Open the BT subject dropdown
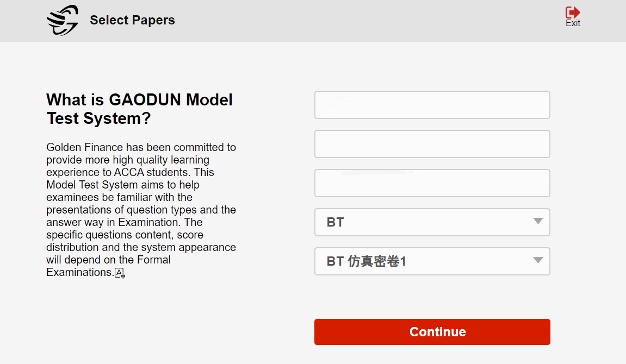Viewport: 626px width, 364px height. [432, 222]
